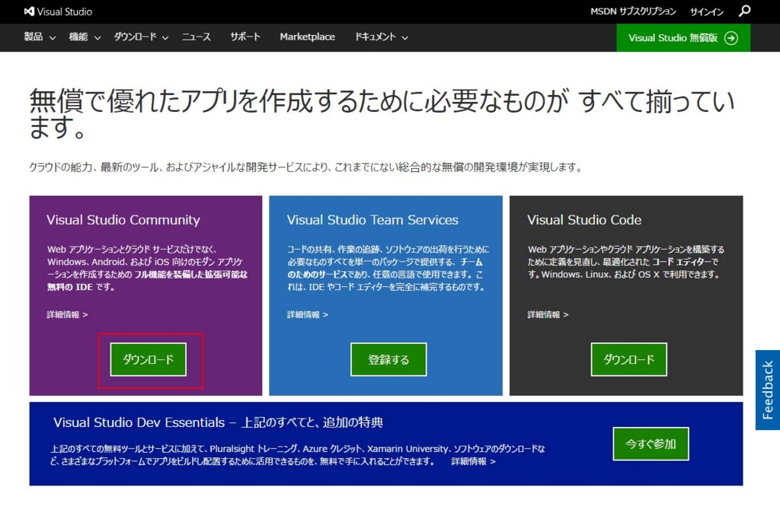Expand the ダウンロード navigation dropdown

tap(141, 37)
